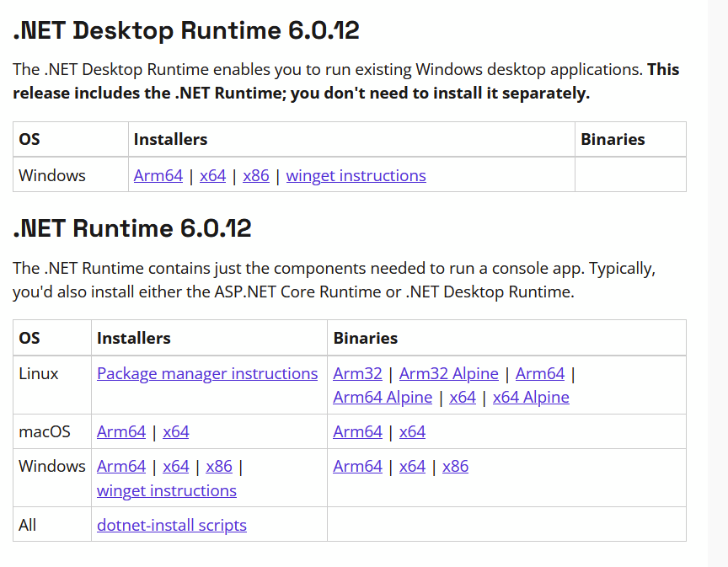Download the macOS x64 runtime binaries
This screenshot has width=728, height=567.
(412, 431)
